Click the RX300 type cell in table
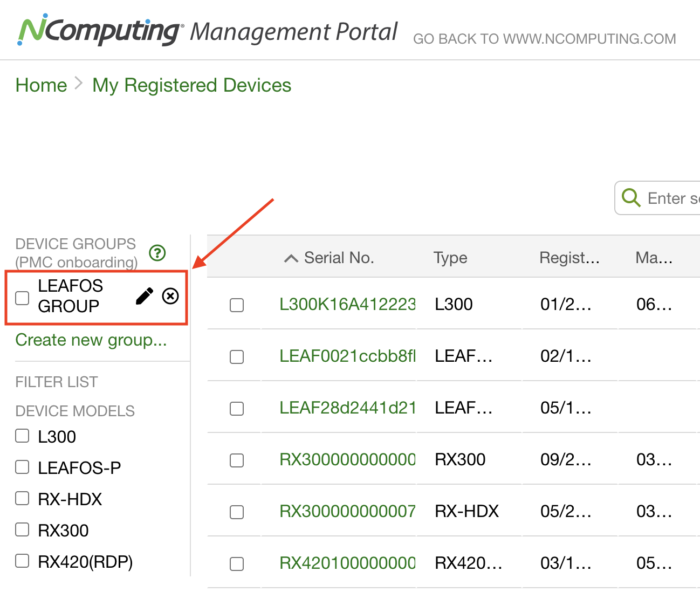 click(x=460, y=459)
